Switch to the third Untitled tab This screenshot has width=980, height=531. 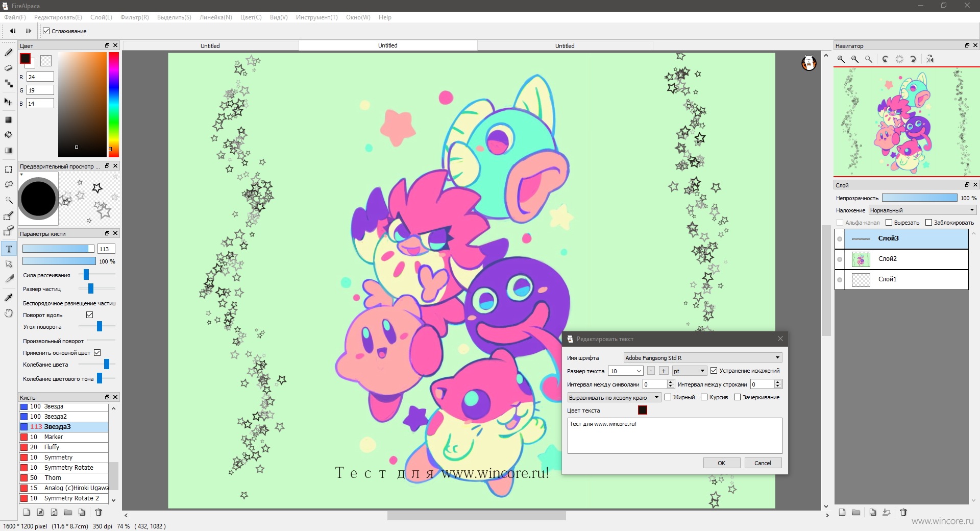tap(565, 46)
